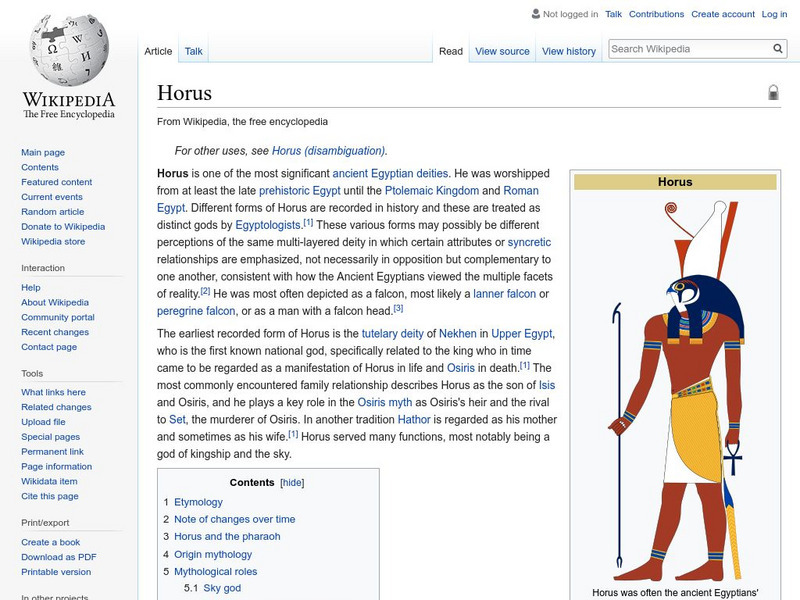Follow the Nekhen link
800x600 pixels.
click(x=457, y=333)
